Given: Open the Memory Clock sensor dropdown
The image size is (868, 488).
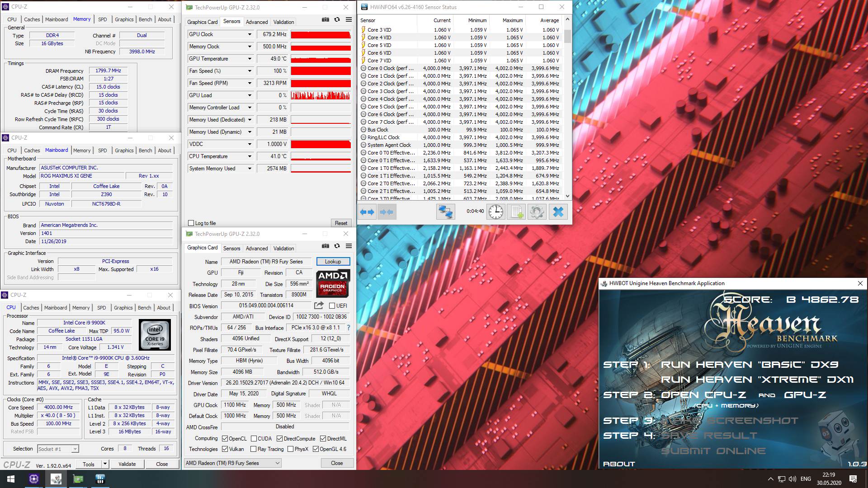Looking at the screenshot, I should point(250,47).
